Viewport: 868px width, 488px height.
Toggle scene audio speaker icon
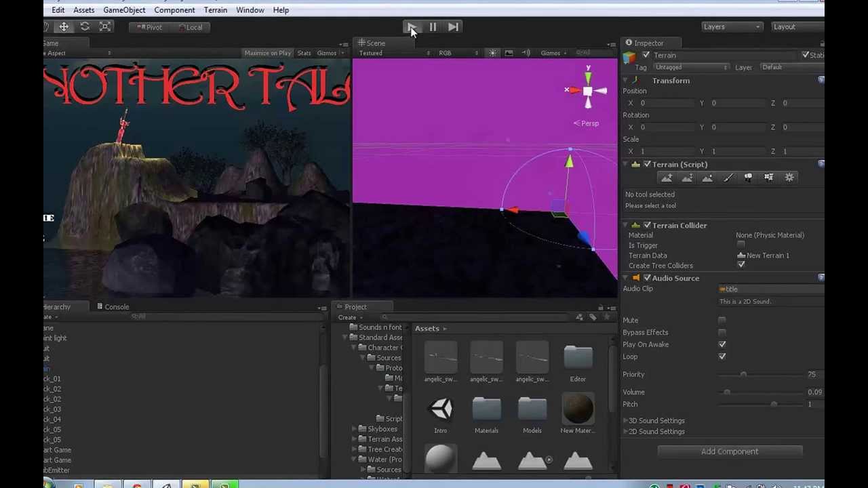tap(526, 53)
